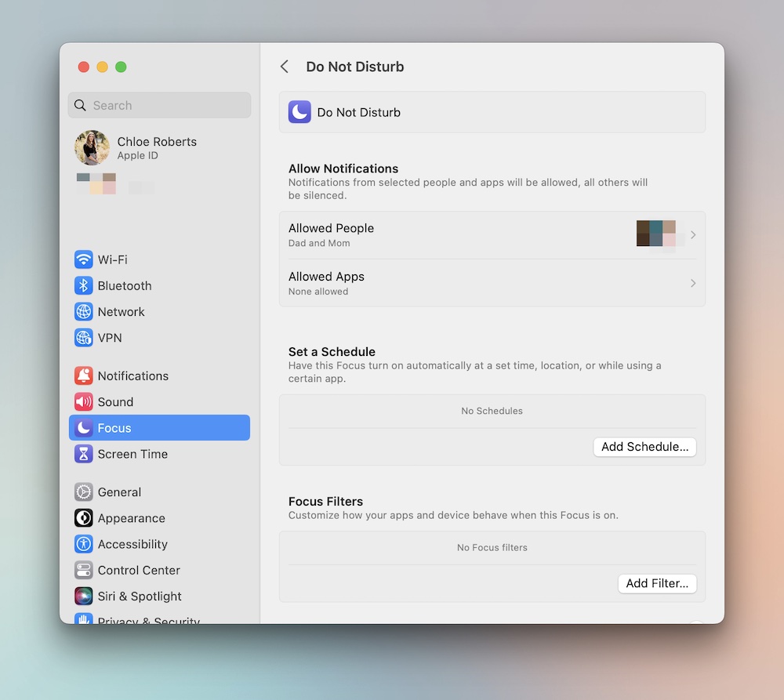Select the Network globe icon

click(x=84, y=311)
